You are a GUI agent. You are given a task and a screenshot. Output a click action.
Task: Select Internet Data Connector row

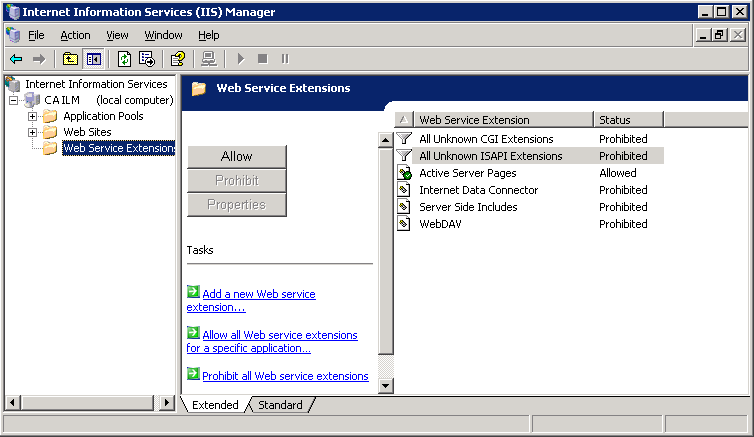529,190
